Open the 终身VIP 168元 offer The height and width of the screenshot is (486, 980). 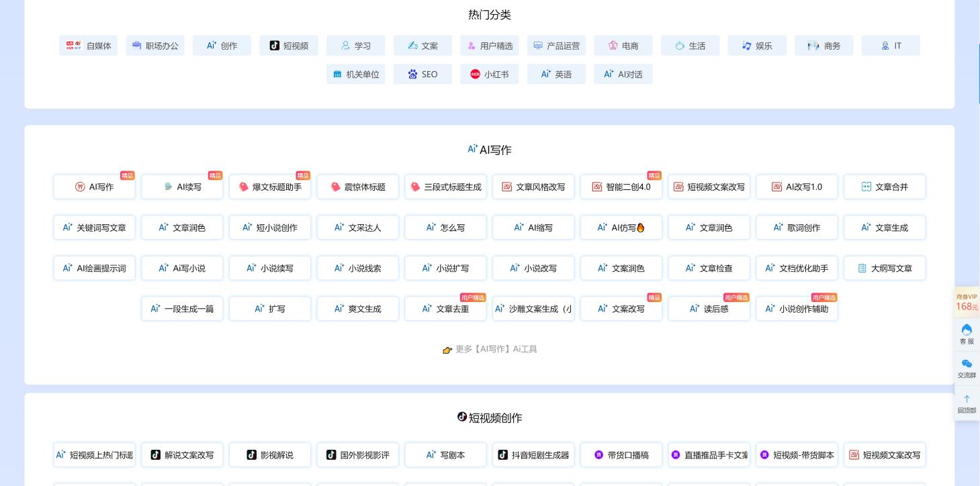967,302
